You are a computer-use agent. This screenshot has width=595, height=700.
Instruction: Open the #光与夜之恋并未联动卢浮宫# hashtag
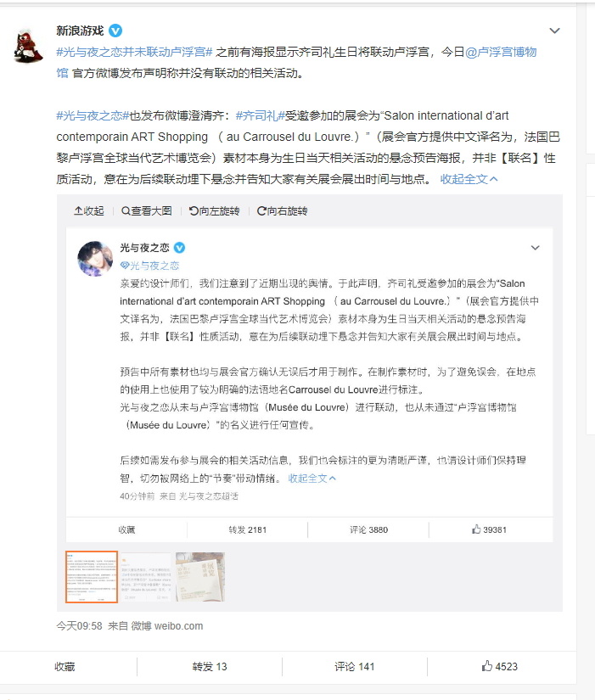[x=134, y=53]
